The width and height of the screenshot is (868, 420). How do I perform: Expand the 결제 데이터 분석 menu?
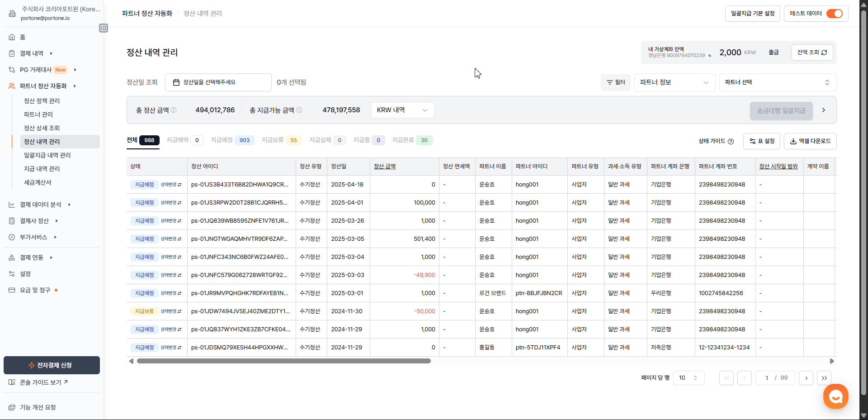click(x=69, y=205)
